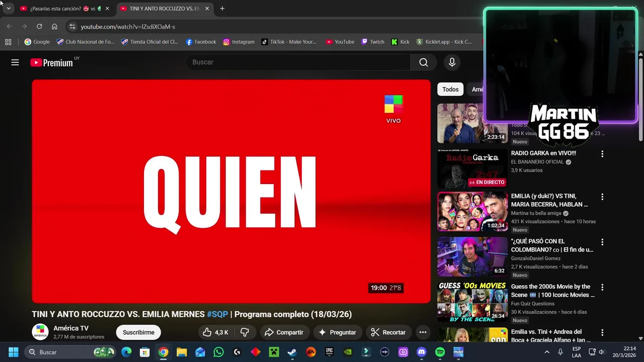Subscribe to América TV with Suscribirme
Viewport: 644px width, 362px height.
coord(138,332)
